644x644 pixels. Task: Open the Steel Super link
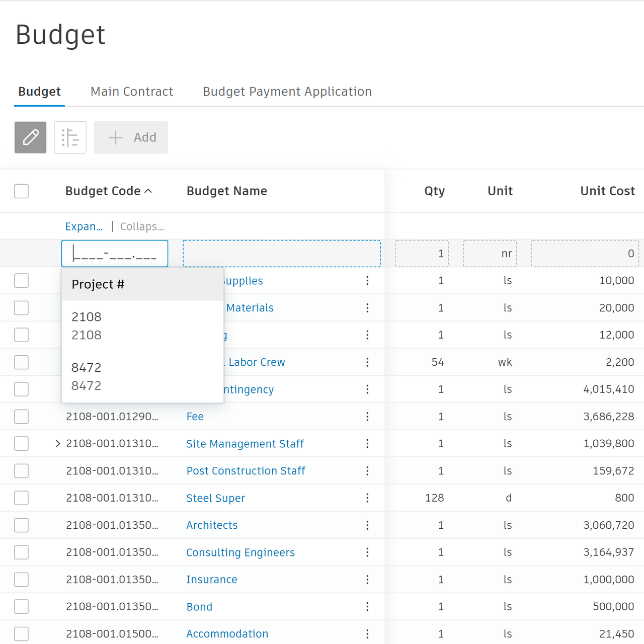pyautogui.click(x=215, y=498)
